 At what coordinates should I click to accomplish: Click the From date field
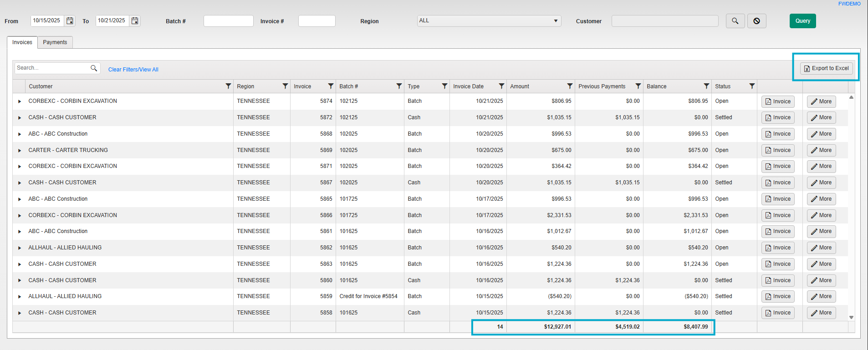click(47, 21)
